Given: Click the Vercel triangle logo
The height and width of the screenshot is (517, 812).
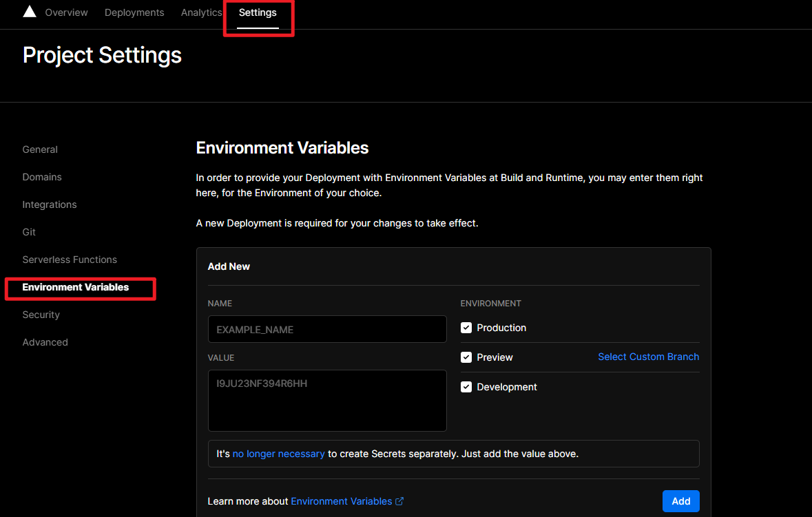Looking at the screenshot, I should 29,12.
